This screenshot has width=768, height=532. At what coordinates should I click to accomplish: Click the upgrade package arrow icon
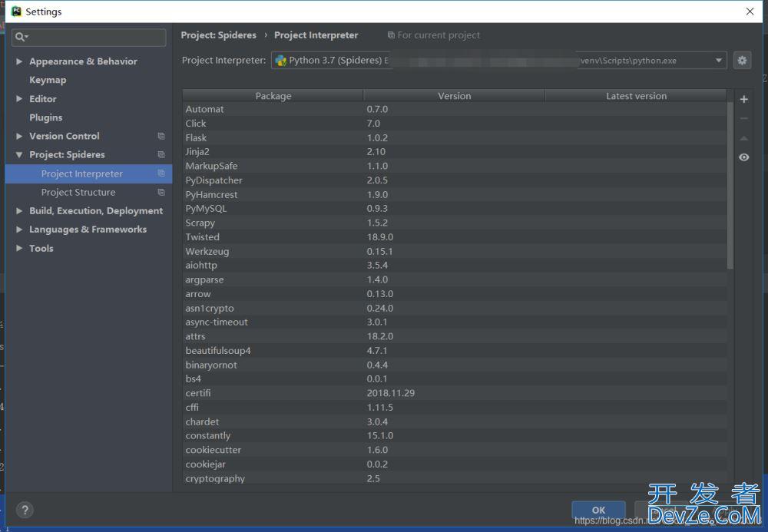coord(743,138)
